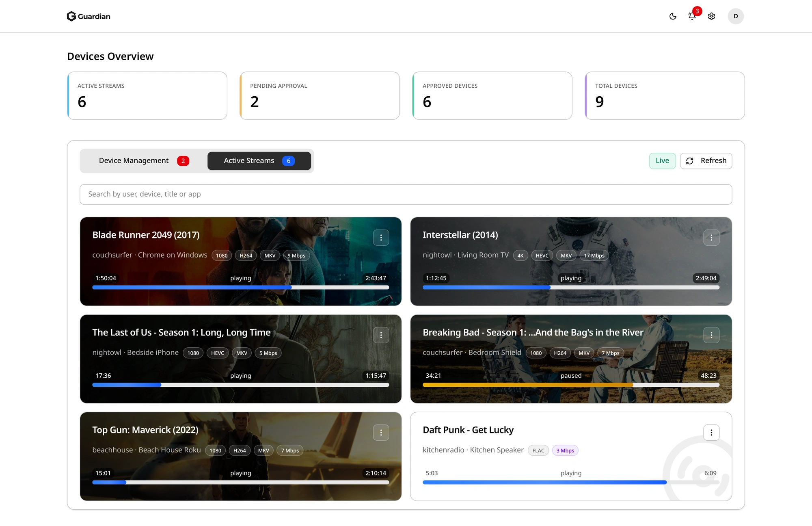Toggle dark mode moon icon
812x526 pixels.
coord(673,16)
